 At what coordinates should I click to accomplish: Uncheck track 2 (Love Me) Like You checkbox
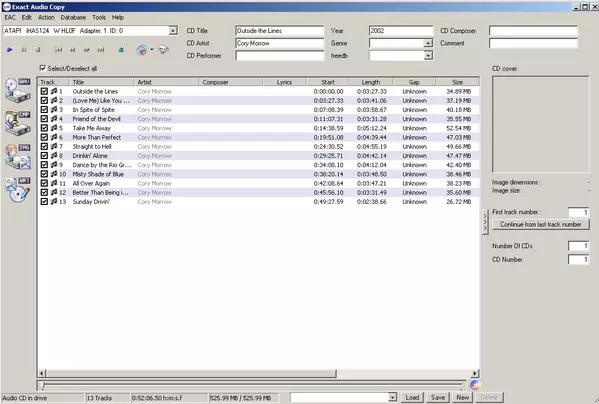tap(44, 100)
